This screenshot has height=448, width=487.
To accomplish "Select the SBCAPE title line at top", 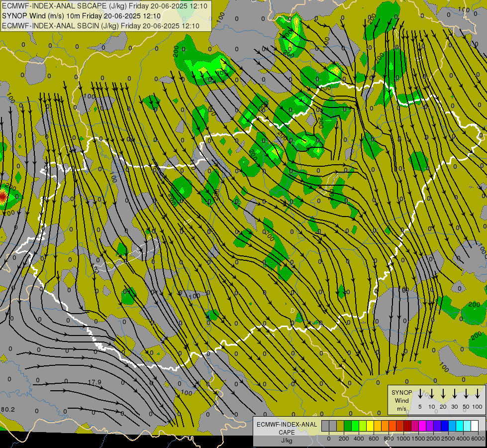I will (x=104, y=6).
